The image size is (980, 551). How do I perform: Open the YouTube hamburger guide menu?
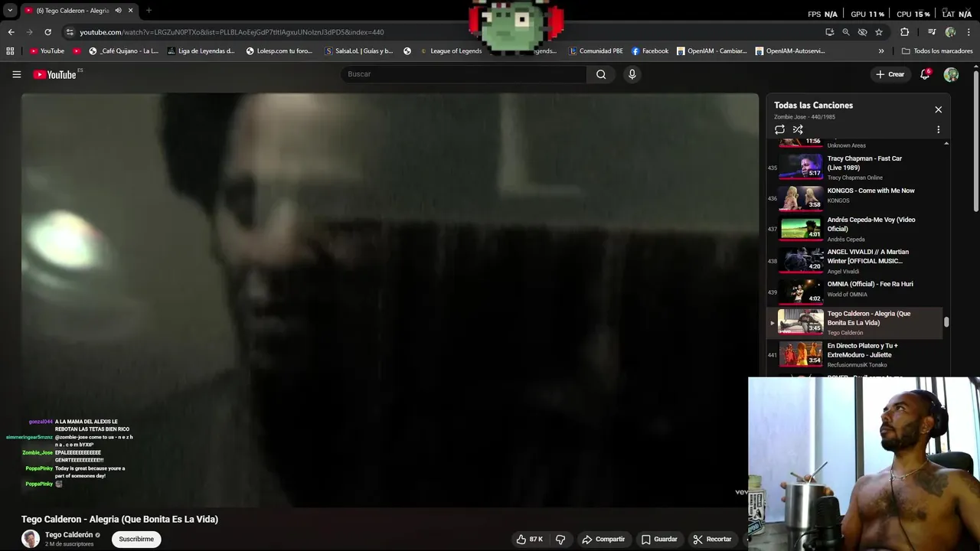click(16, 74)
